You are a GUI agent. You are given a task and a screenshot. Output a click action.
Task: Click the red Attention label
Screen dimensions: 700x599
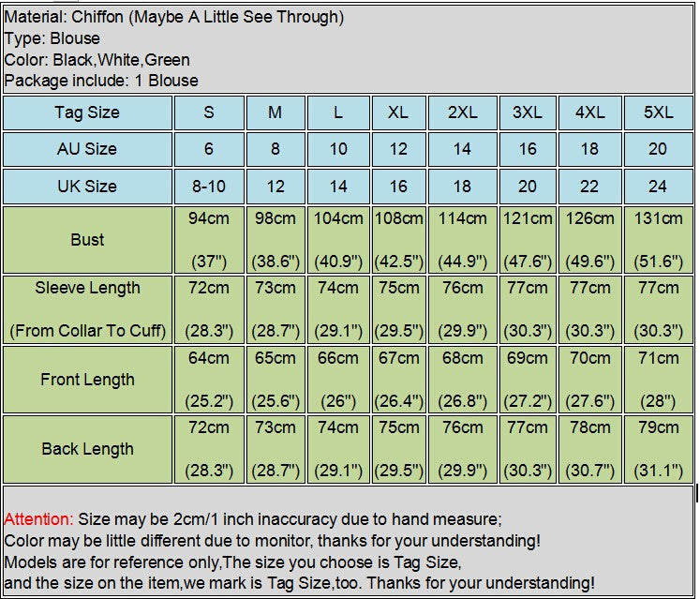pos(38,519)
